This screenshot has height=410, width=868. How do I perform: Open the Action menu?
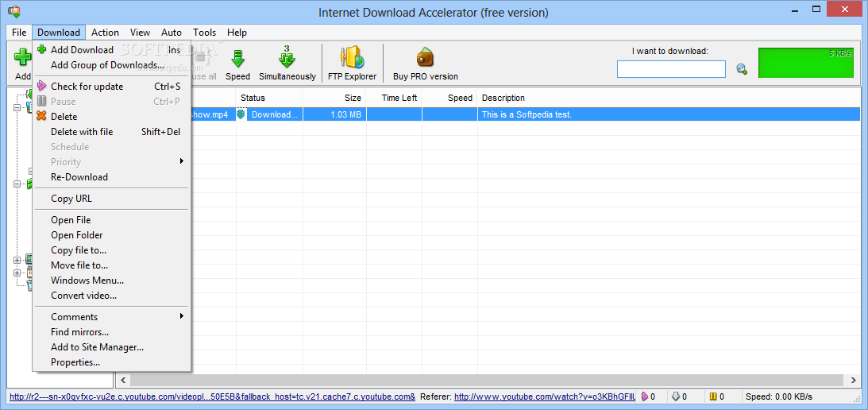105,33
